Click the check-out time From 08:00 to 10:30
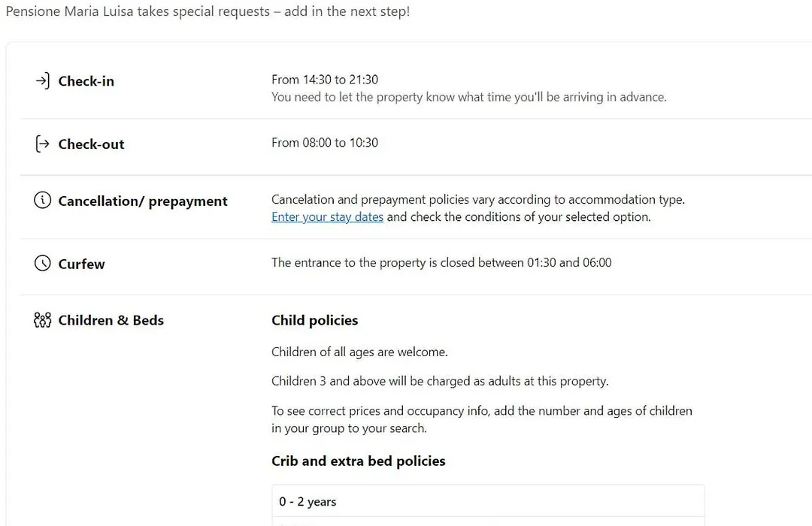The width and height of the screenshot is (812, 526). point(325,143)
